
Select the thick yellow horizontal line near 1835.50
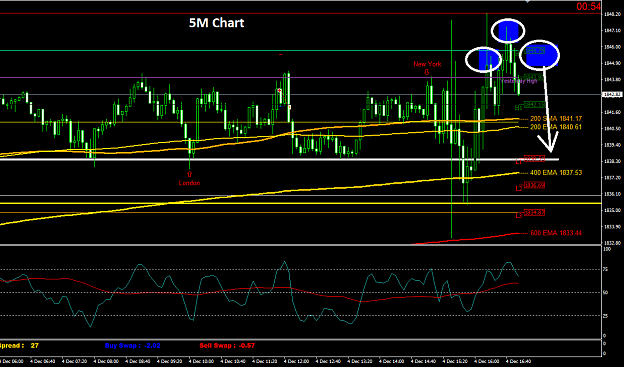coord(300,203)
